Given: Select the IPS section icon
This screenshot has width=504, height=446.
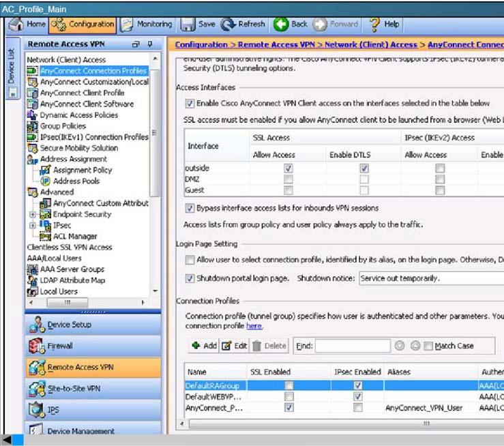Looking at the screenshot, I should [37, 410].
